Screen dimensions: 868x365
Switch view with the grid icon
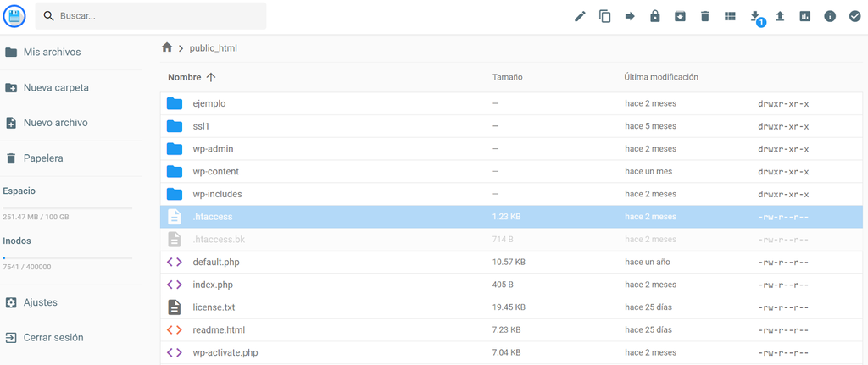730,16
